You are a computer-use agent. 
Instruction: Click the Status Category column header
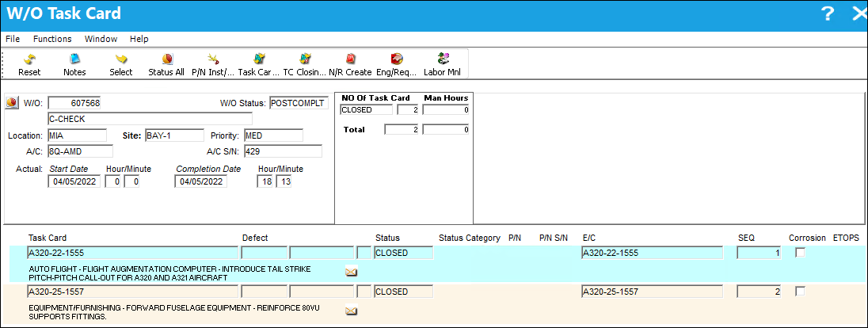tap(470, 238)
